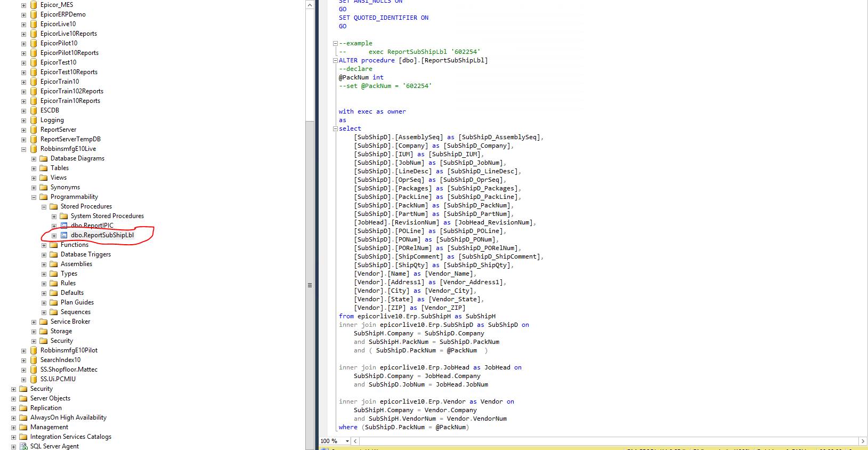
Task: Collapse the select statement code block
Action: point(335,128)
